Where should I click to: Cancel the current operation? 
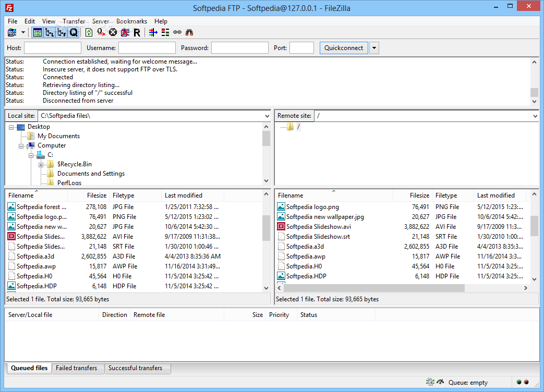click(113, 32)
